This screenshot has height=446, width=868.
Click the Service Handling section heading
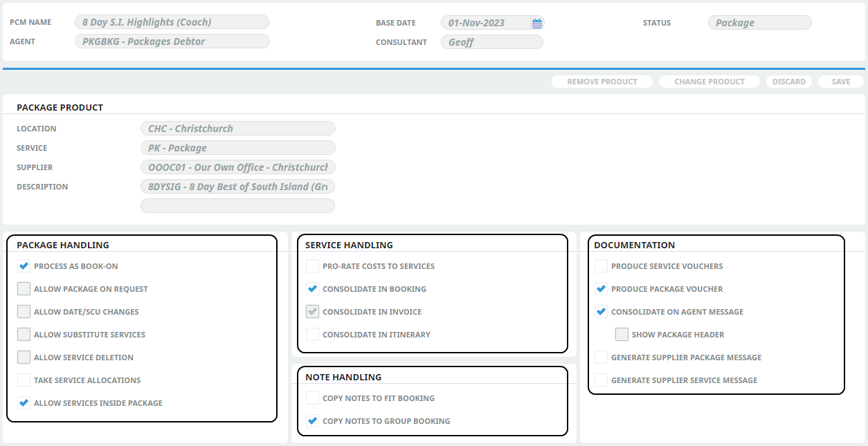pyautogui.click(x=349, y=245)
